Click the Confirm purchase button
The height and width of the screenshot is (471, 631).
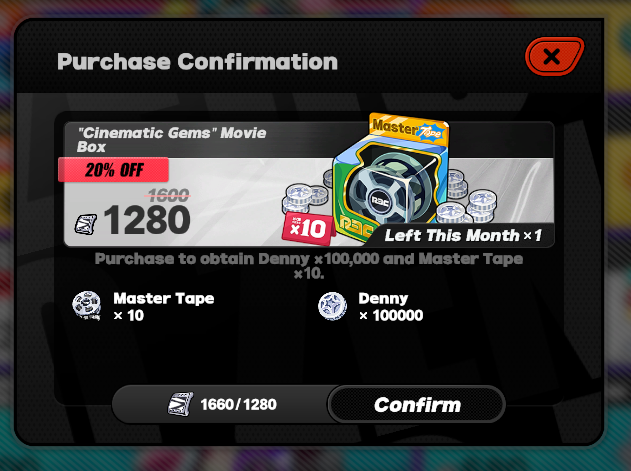click(x=417, y=405)
